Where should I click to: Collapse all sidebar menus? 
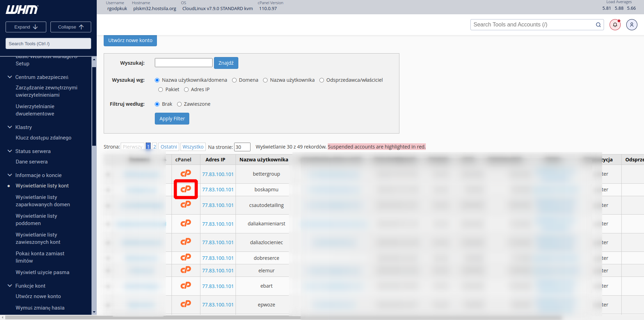[x=71, y=27]
